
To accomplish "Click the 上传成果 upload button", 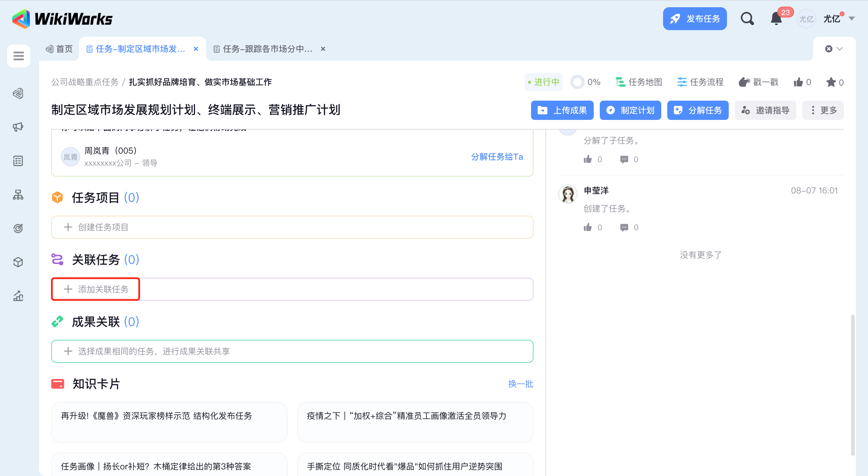I will pos(562,110).
